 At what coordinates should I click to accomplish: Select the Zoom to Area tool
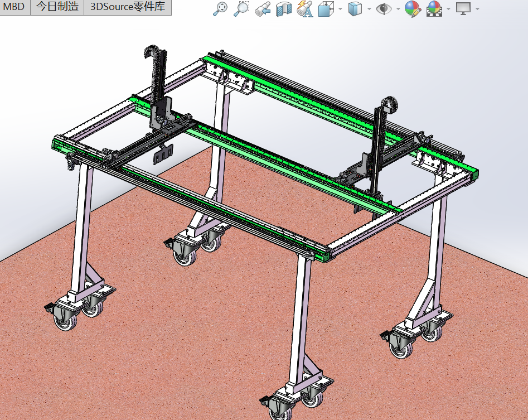tap(241, 9)
